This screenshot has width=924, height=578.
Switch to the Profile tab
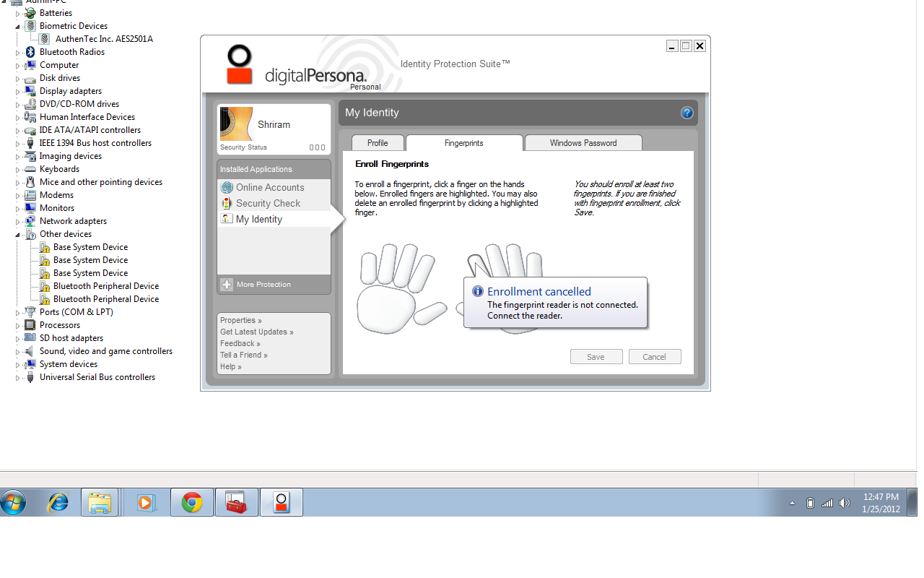[378, 143]
